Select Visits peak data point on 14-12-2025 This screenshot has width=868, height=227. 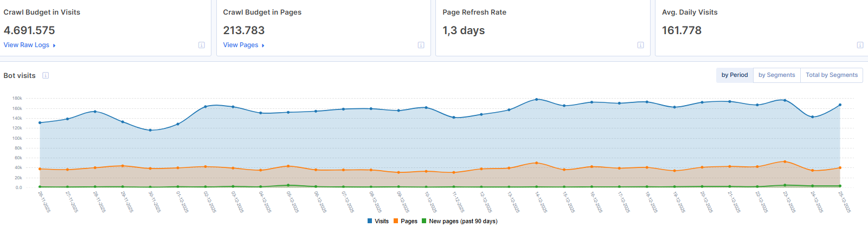click(x=536, y=99)
